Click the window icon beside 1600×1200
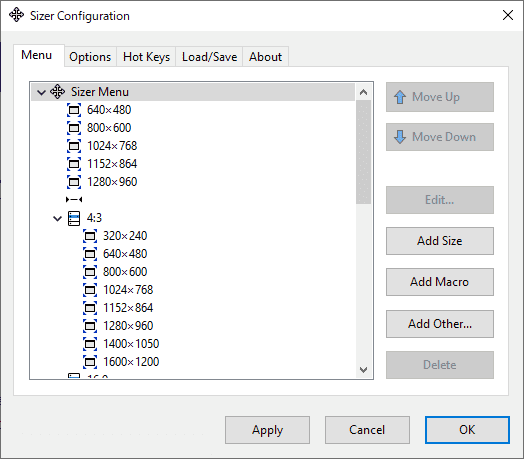524x459 pixels. coord(90,362)
